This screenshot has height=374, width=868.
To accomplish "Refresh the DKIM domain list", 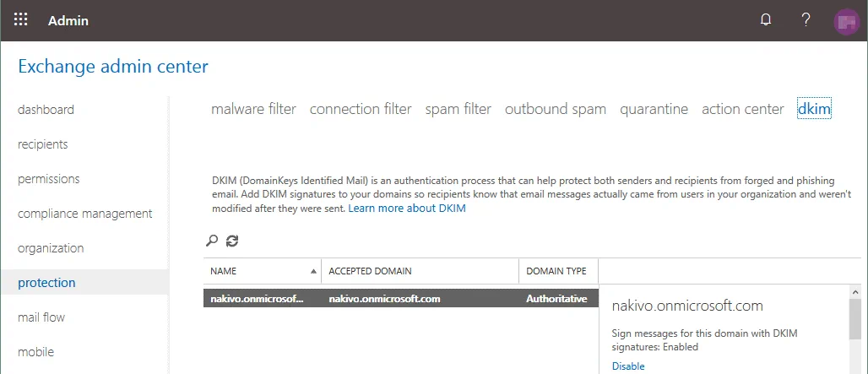I will coord(232,241).
